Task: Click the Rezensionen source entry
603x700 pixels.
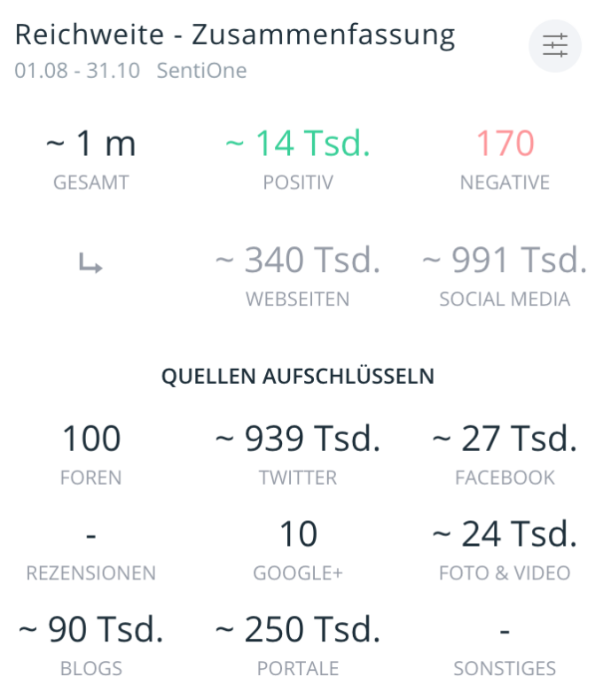Action: point(90,548)
